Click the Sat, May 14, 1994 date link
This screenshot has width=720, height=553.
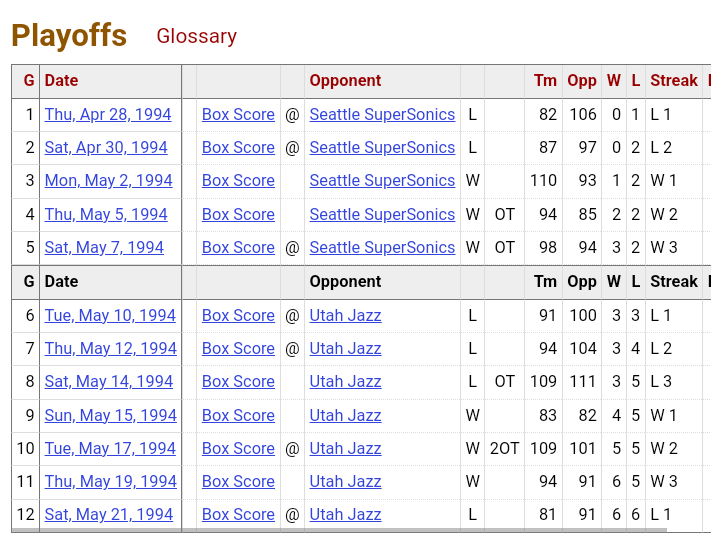click(108, 381)
